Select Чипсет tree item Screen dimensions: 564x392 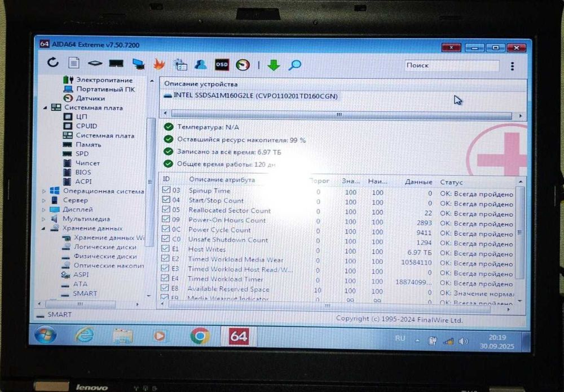coord(87,163)
